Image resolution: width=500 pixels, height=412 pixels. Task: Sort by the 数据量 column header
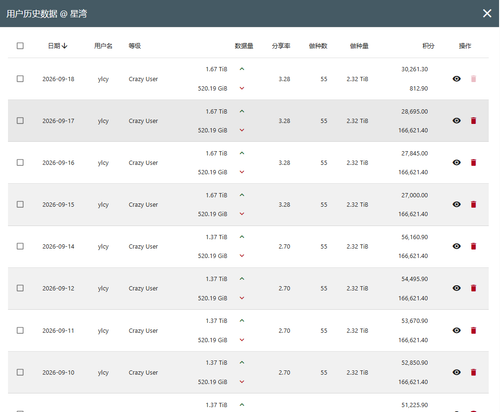(244, 46)
